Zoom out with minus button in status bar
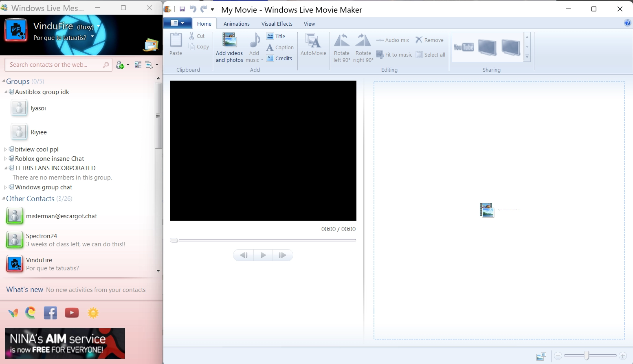This screenshot has height=364, width=633. coord(558,356)
